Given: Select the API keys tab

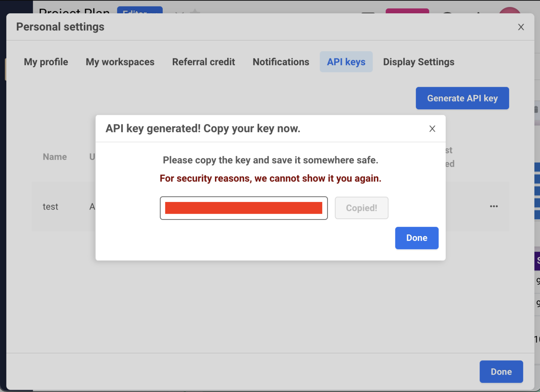Looking at the screenshot, I should tap(346, 62).
